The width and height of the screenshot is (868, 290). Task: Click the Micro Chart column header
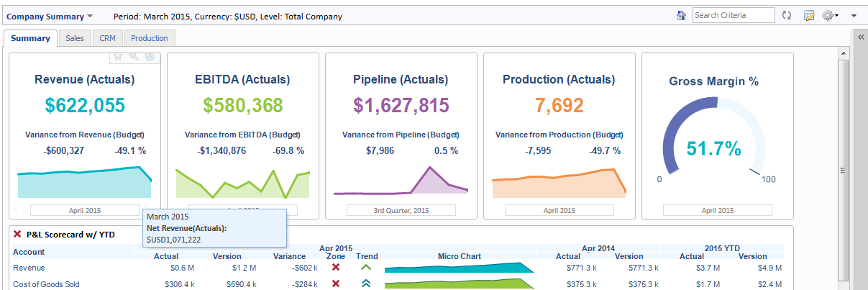pos(460,256)
